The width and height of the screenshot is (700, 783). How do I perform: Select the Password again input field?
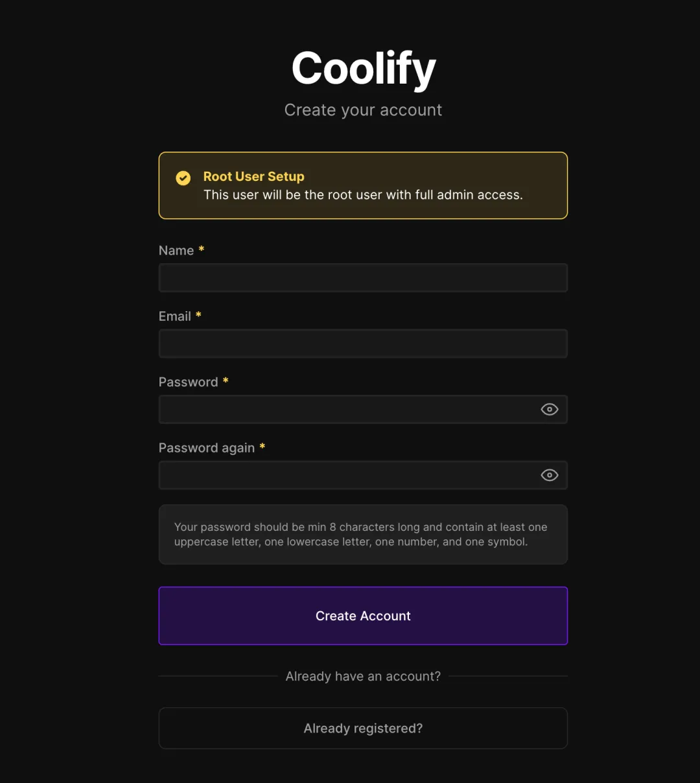click(x=347, y=475)
